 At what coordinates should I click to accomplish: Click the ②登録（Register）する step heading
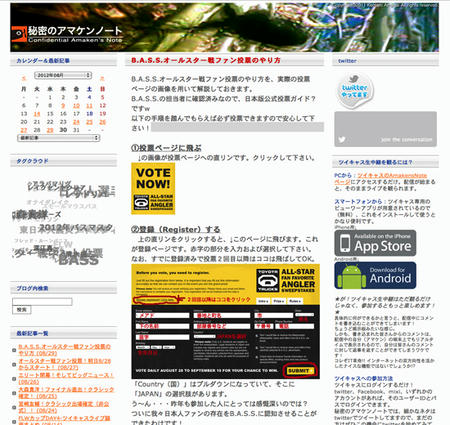click(176, 229)
